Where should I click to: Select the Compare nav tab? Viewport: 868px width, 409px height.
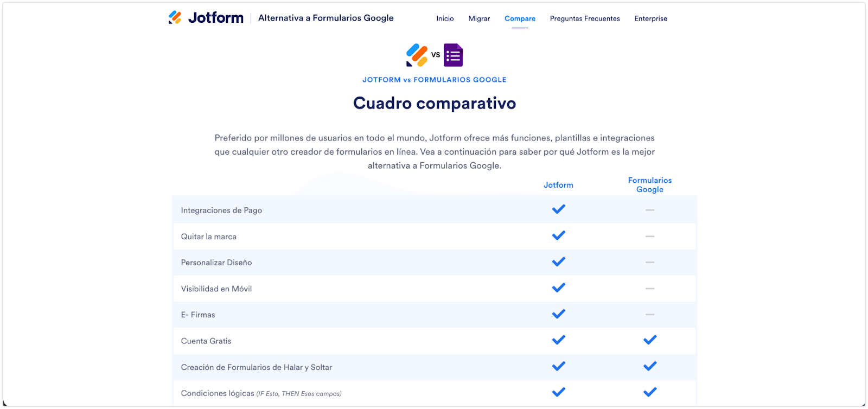click(520, 18)
